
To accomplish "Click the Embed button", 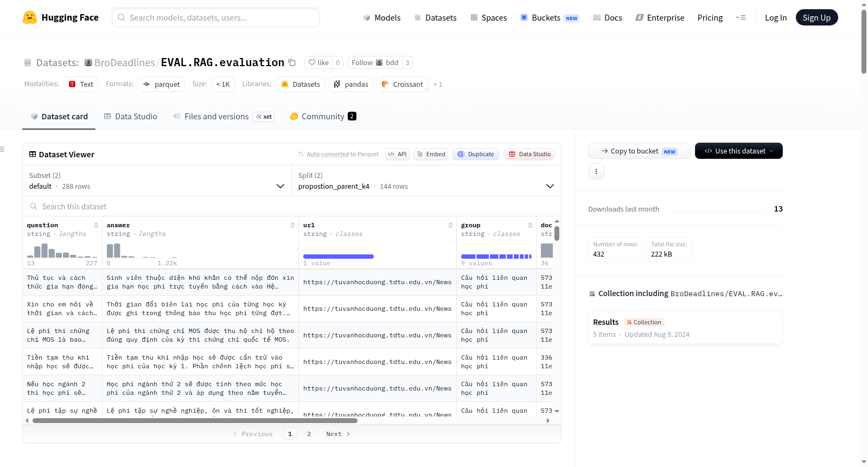I will [431, 154].
